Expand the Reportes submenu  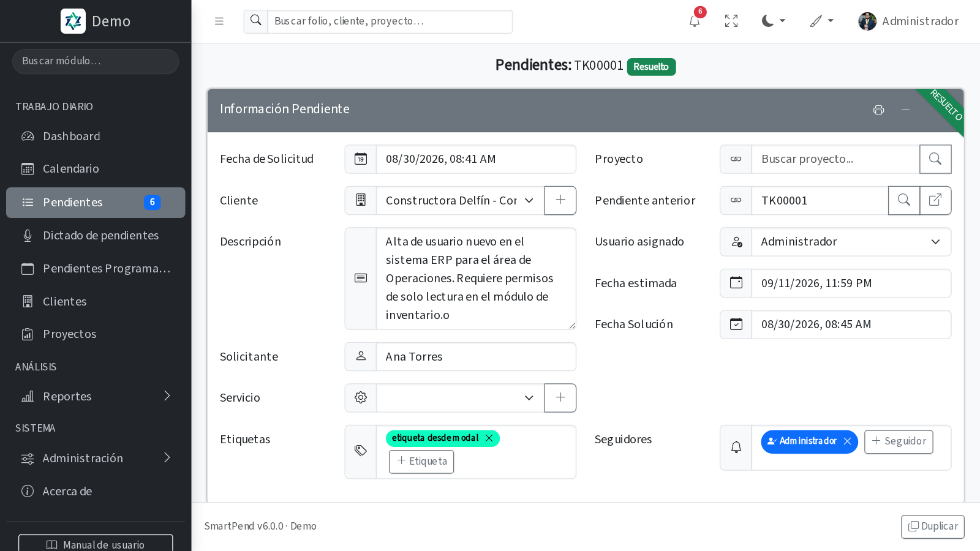[x=96, y=397]
